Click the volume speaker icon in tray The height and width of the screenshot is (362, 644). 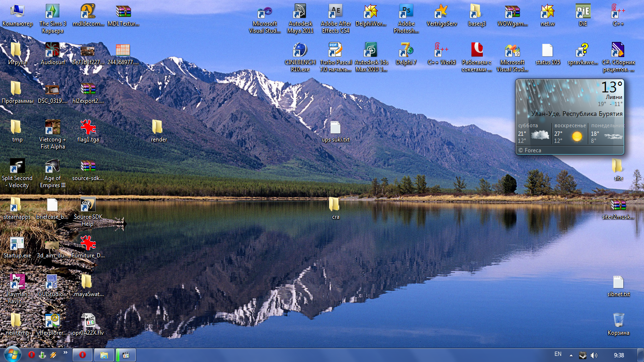(594, 355)
